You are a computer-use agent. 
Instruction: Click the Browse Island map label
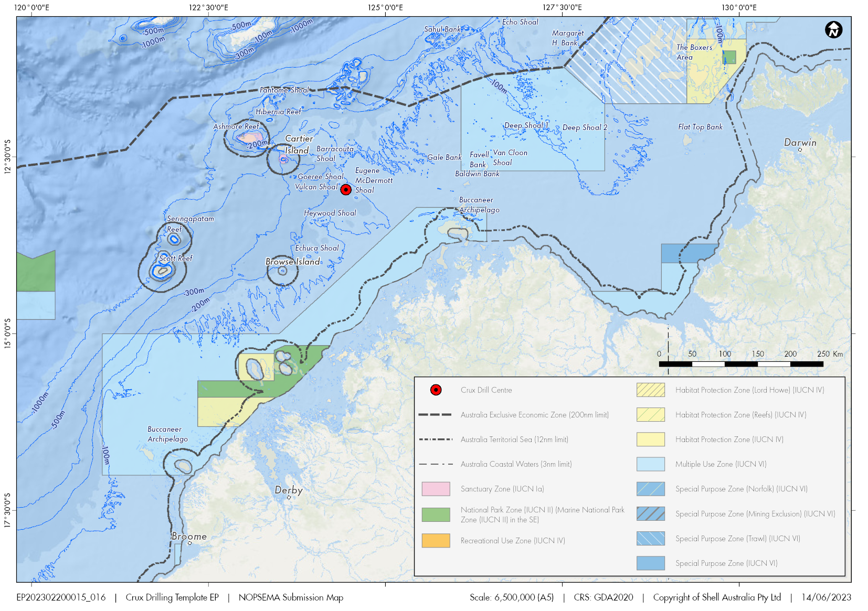(x=293, y=261)
